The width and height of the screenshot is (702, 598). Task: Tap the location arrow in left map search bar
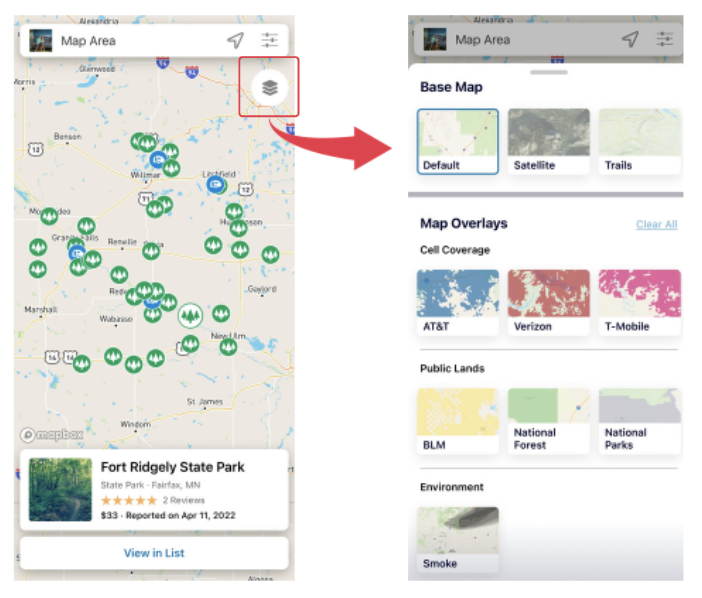tap(235, 40)
